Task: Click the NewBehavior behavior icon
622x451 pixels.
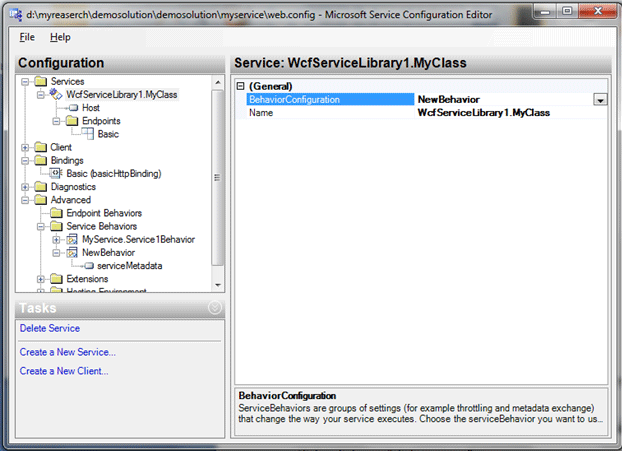Action: coord(72,252)
